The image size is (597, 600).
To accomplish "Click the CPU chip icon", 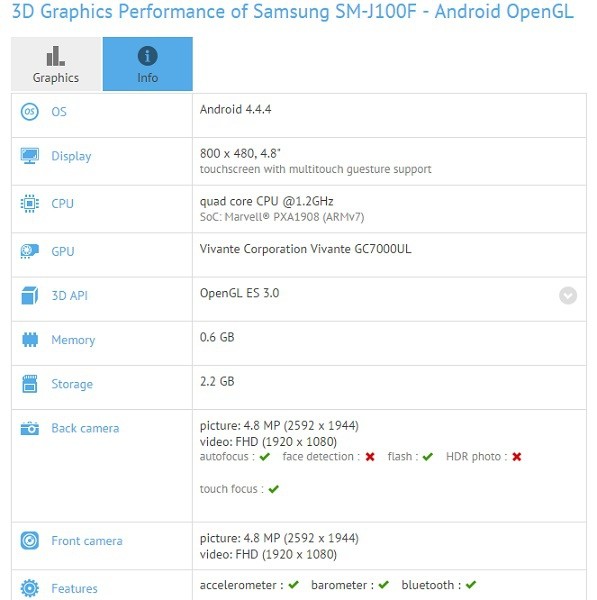I will click(x=29, y=204).
